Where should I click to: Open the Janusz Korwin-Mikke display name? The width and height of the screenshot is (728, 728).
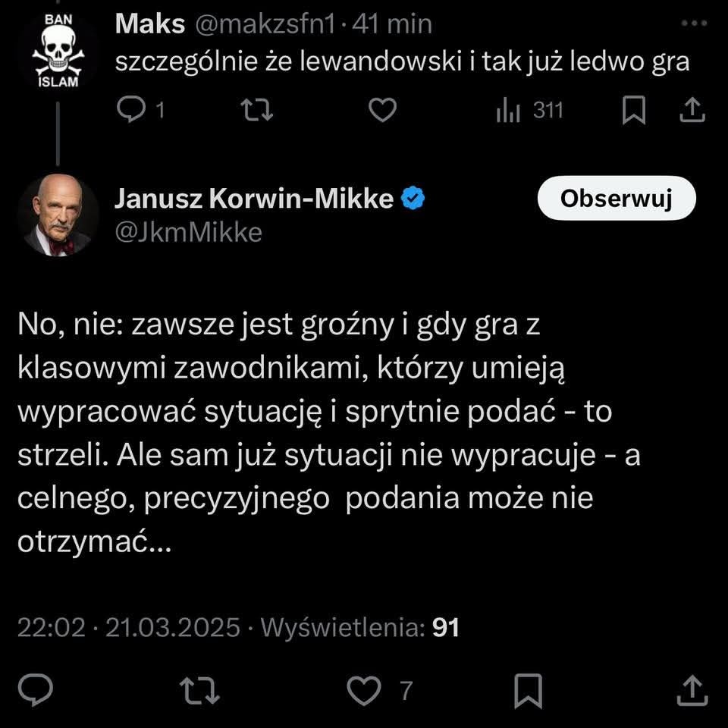[254, 198]
